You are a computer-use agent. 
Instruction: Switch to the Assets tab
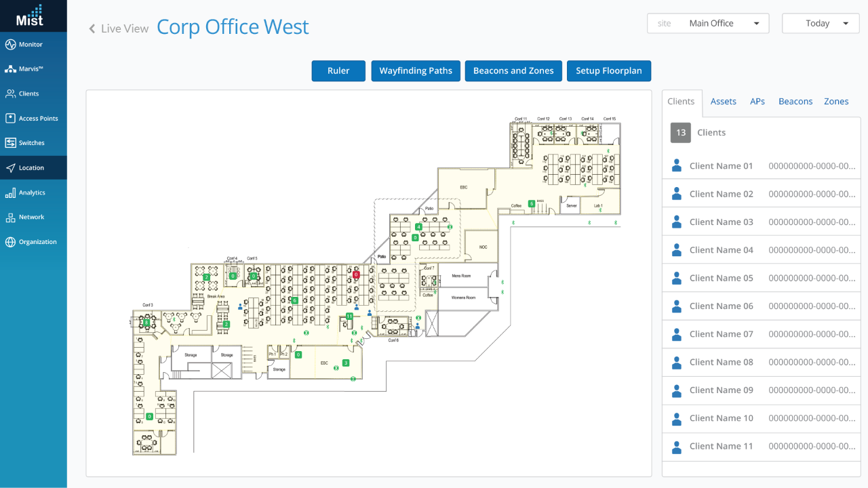point(723,102)
